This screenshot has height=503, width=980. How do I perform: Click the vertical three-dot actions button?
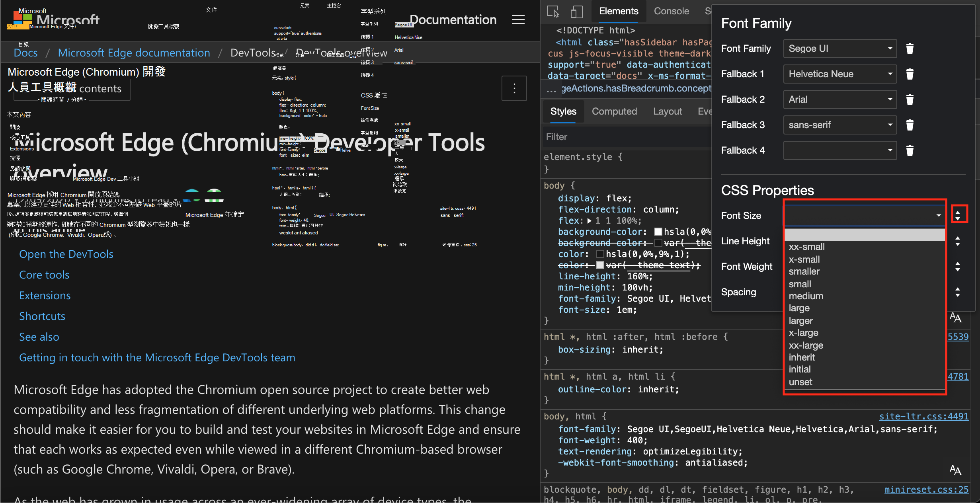coord(514,88)
